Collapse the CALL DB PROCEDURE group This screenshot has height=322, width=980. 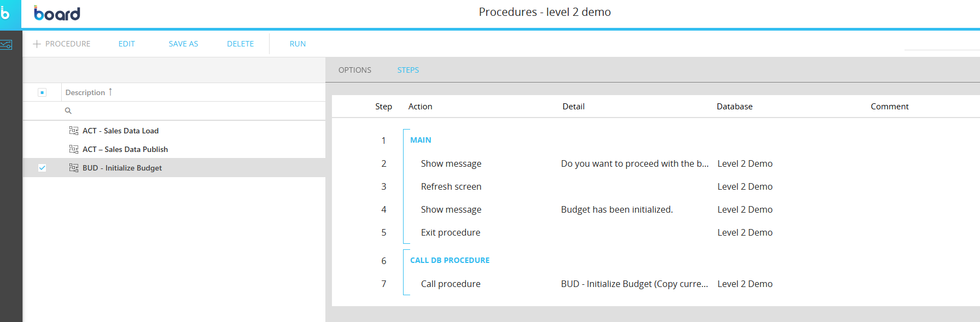click(x=406, y=250)
